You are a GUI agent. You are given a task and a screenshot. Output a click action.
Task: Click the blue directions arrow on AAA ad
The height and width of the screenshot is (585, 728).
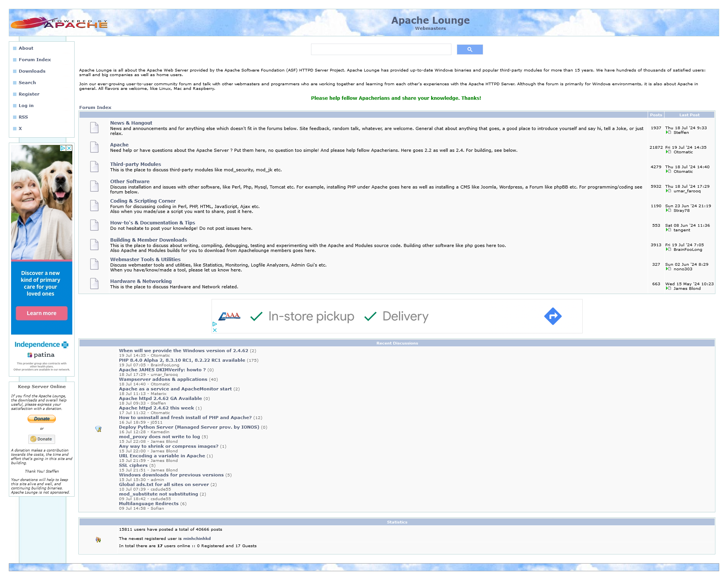click(x=553, y=316)
